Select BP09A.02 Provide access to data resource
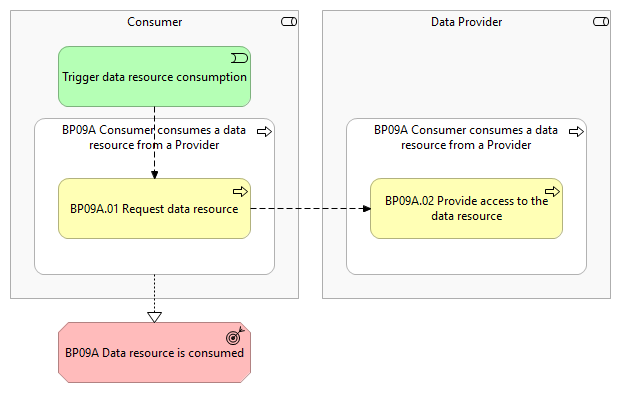The image size is (621, 393). click(x=467, y=208)
